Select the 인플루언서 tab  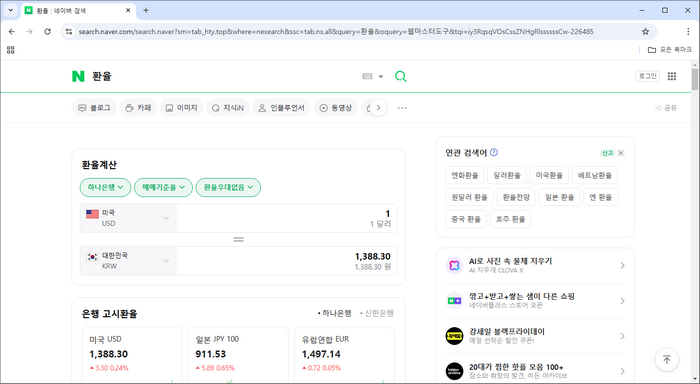(x=281, y=108)
